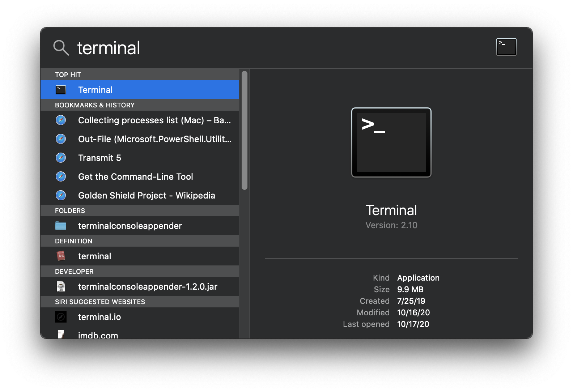Select the Terminal top hit result
This screenshot has height=392, width=573.
click(x=140, y=90)
